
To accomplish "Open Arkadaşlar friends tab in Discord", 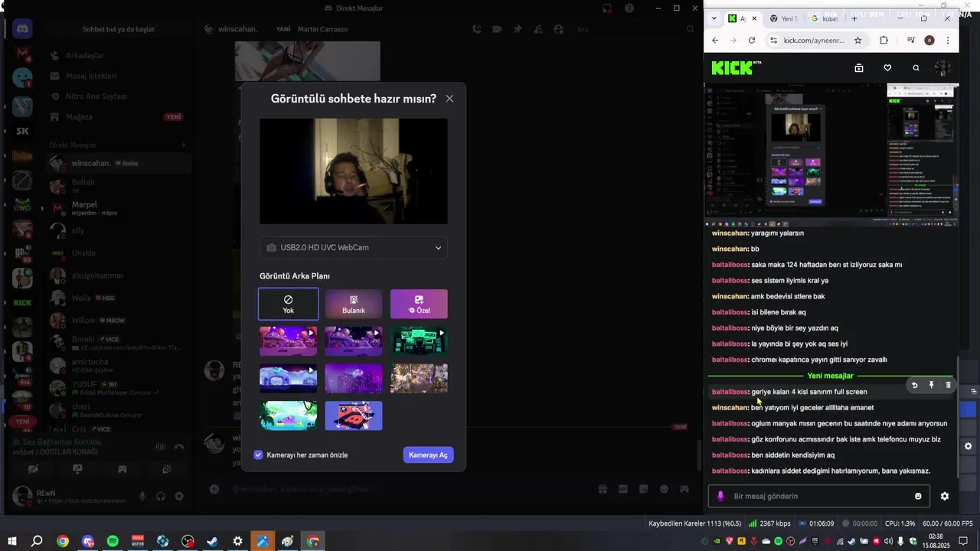I will (117, 56).
